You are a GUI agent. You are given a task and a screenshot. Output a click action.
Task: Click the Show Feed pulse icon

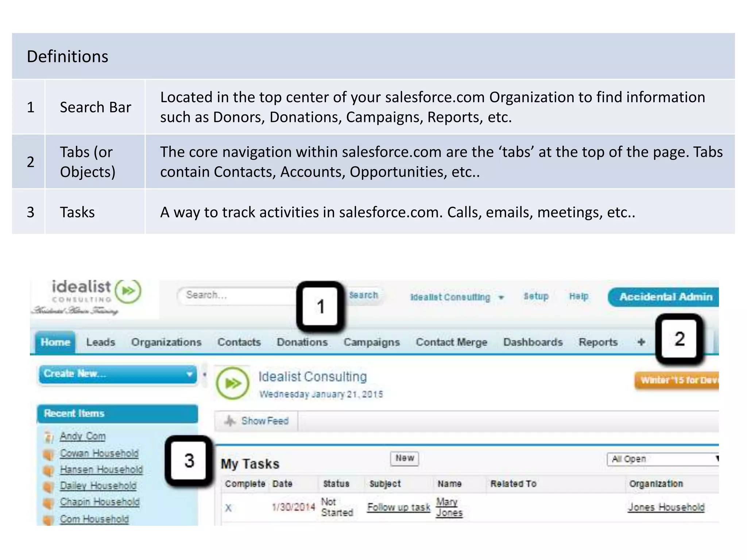(230, 421)
